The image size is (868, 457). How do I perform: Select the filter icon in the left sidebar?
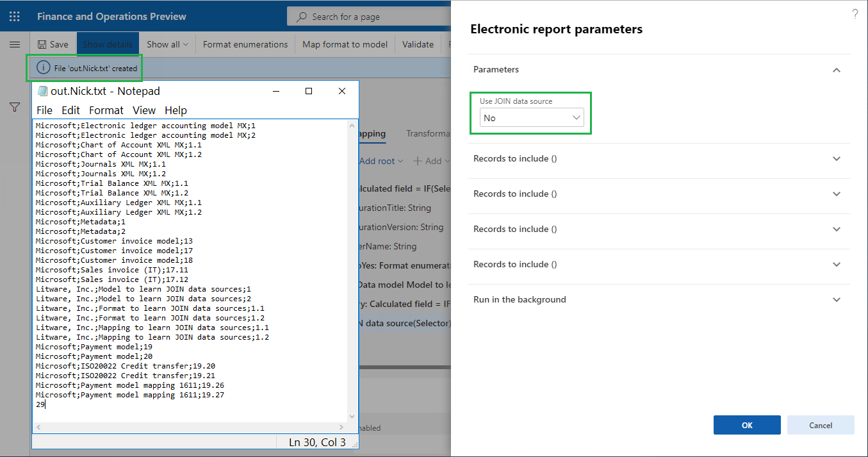tap(14, 107)
